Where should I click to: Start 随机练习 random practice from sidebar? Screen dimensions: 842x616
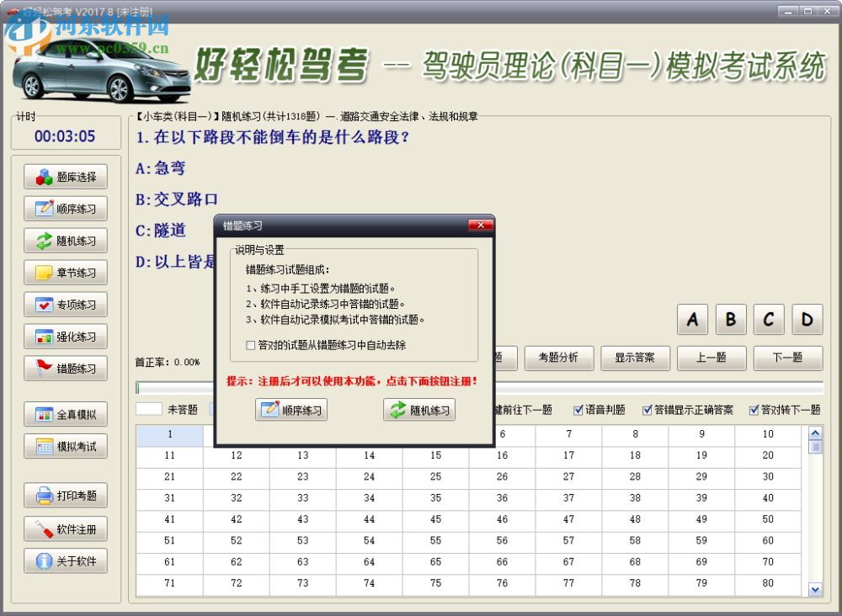click(65, 241)
